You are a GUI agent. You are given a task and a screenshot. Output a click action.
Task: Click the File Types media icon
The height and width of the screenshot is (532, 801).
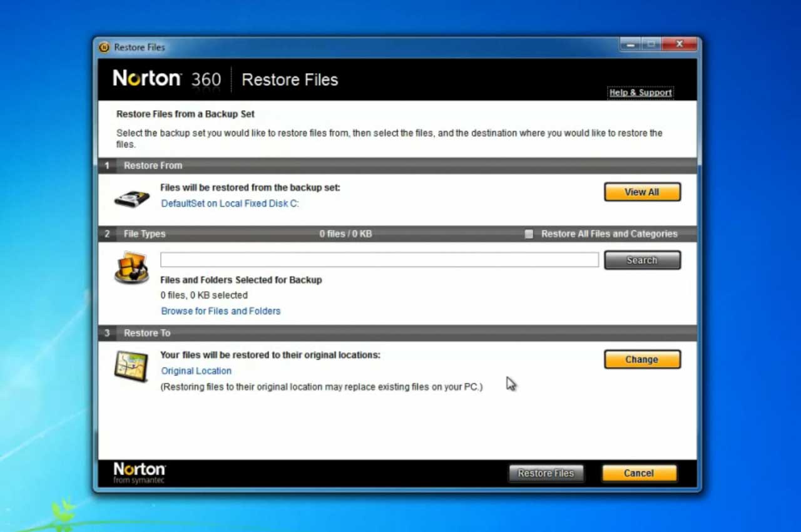131,268
